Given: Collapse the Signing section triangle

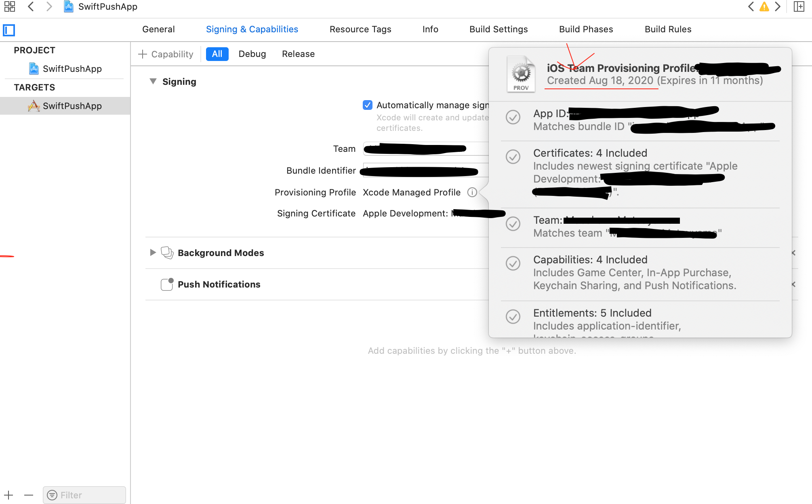Looking at the screenshot, I should point(153,81).
